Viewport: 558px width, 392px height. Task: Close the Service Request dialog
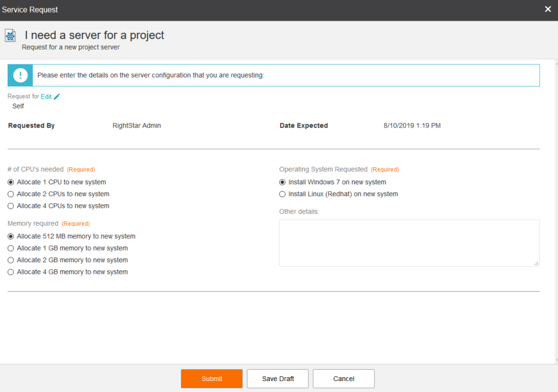click(548, 9)
